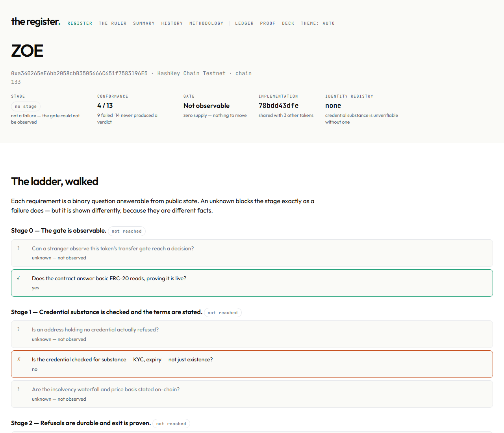Click question mark icon beside no-credential question
504x433 pixels.
[19, 329]
